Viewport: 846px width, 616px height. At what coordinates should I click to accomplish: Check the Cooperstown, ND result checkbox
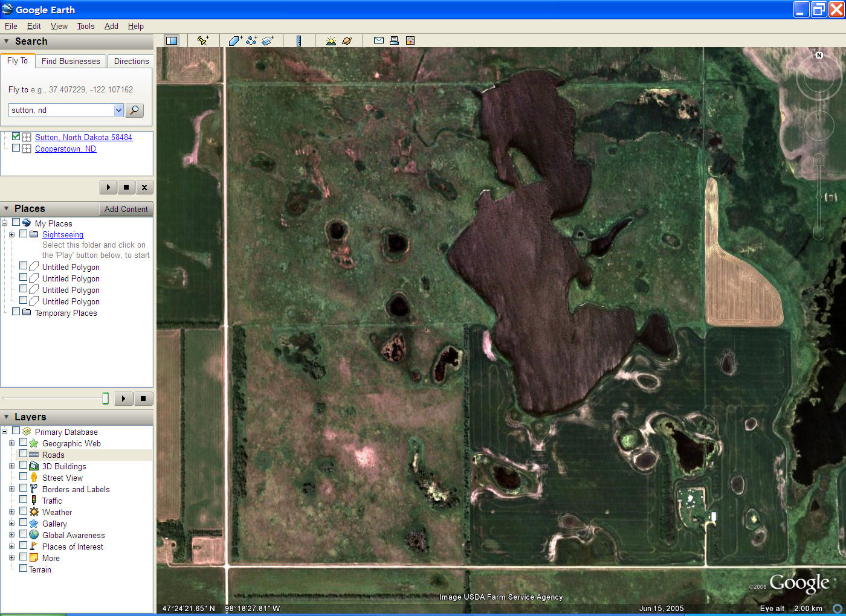16,148
